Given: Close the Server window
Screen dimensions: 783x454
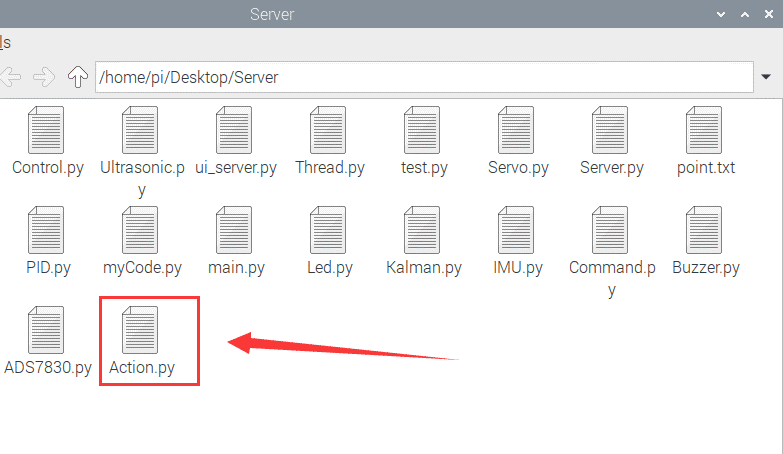Looking at the screenshot, I should point(769,14).
